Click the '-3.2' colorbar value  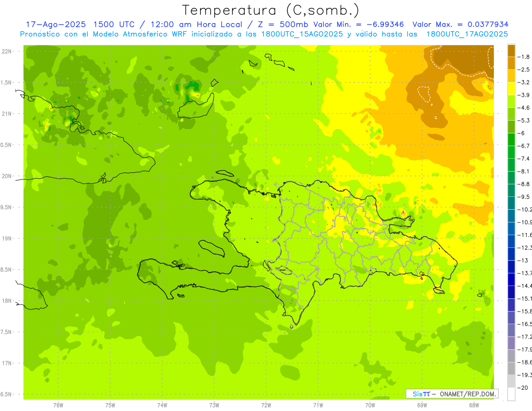click(x=524, y=82)
